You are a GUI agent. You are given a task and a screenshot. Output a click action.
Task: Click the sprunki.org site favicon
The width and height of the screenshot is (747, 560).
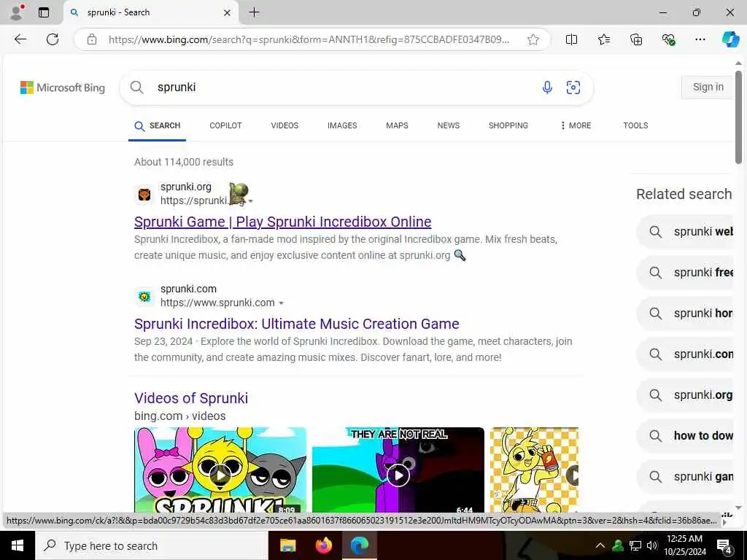pyautogui.click(x=144, y=194)
